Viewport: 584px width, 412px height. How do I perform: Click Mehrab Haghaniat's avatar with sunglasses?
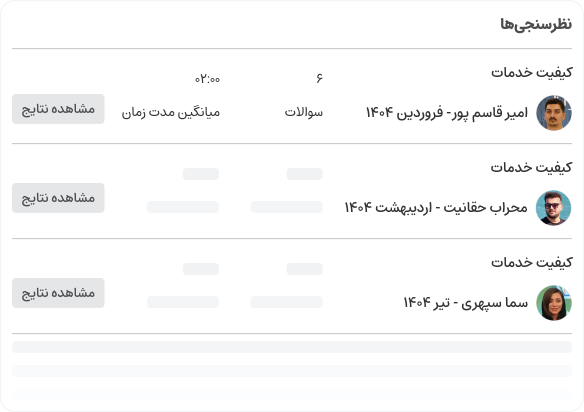(x=554, y=207)
